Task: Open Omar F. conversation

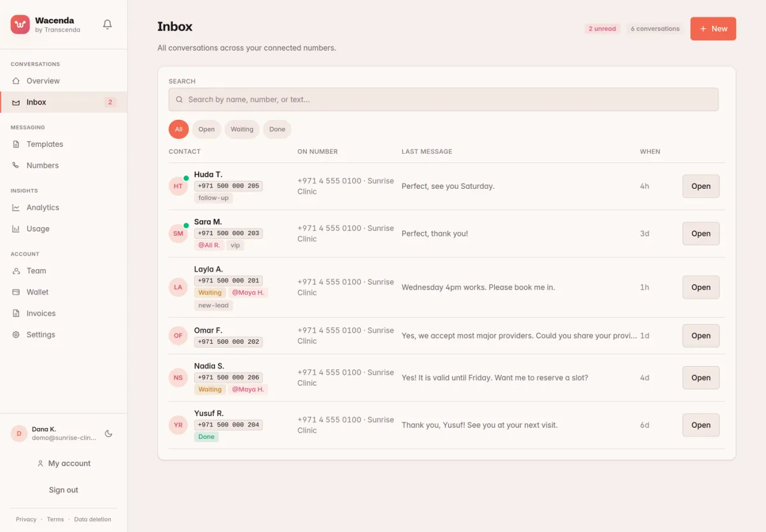Action: point(701,336)
